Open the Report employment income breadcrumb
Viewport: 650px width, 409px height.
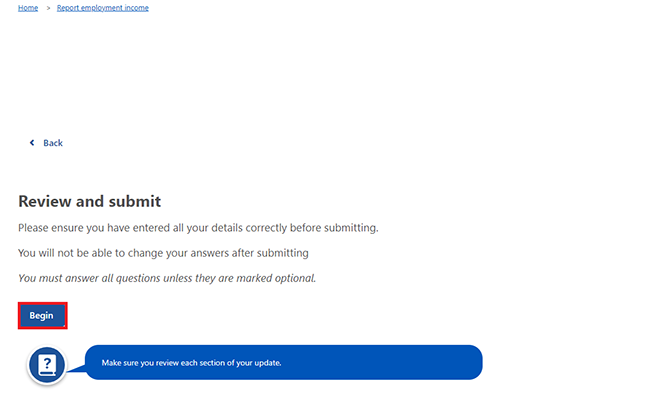pos(102,8)
